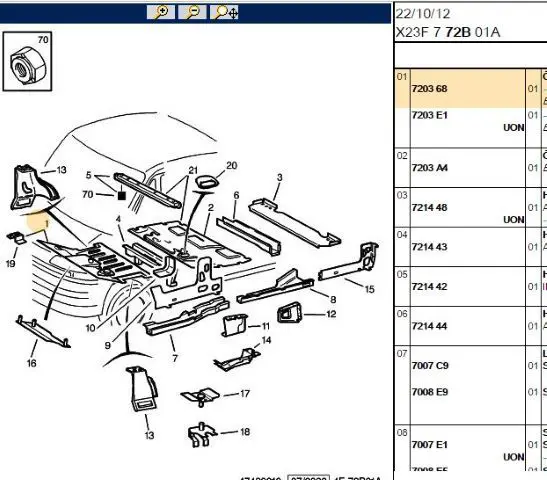Click callout number 19 in diagram
547x480 pixels.
(10, 264)
